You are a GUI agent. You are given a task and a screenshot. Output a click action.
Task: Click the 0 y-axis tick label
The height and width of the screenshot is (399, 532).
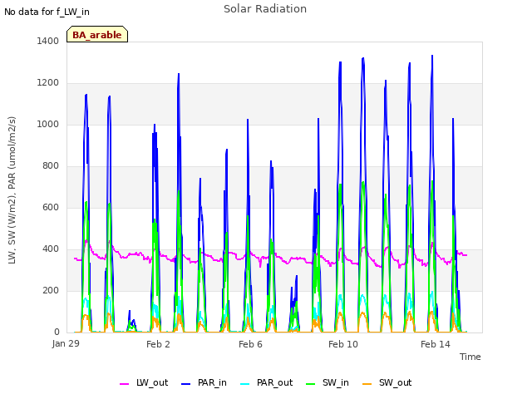[57, 332]
